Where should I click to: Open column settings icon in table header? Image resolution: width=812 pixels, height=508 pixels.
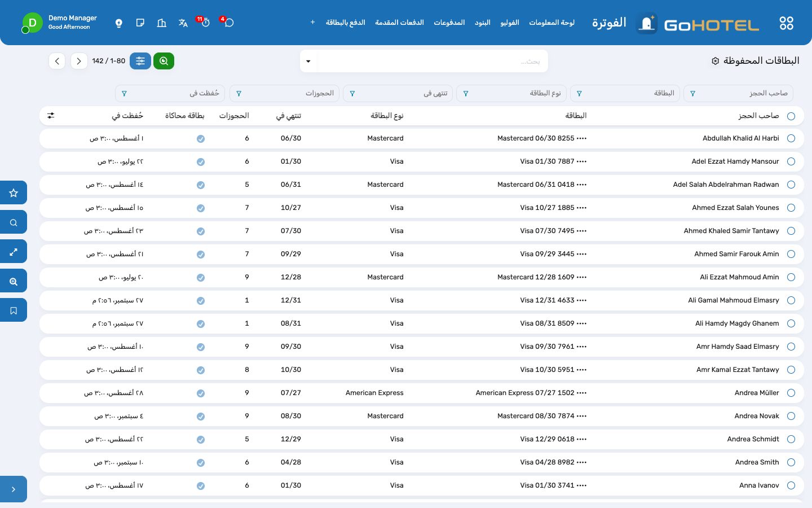(x=51, y=116)
